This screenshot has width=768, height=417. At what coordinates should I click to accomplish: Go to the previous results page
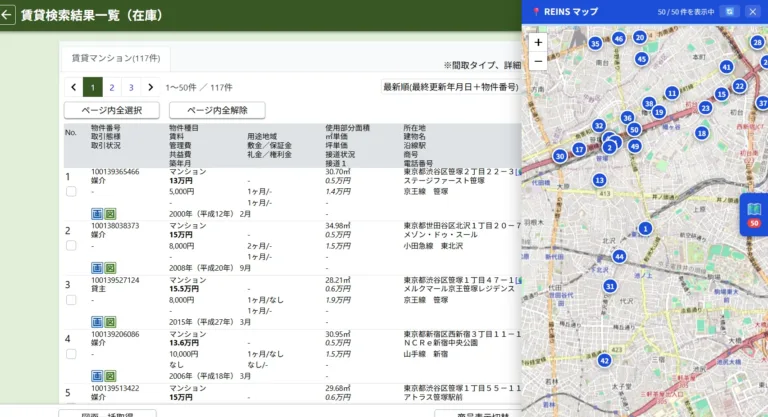click(x=73, y=87)
